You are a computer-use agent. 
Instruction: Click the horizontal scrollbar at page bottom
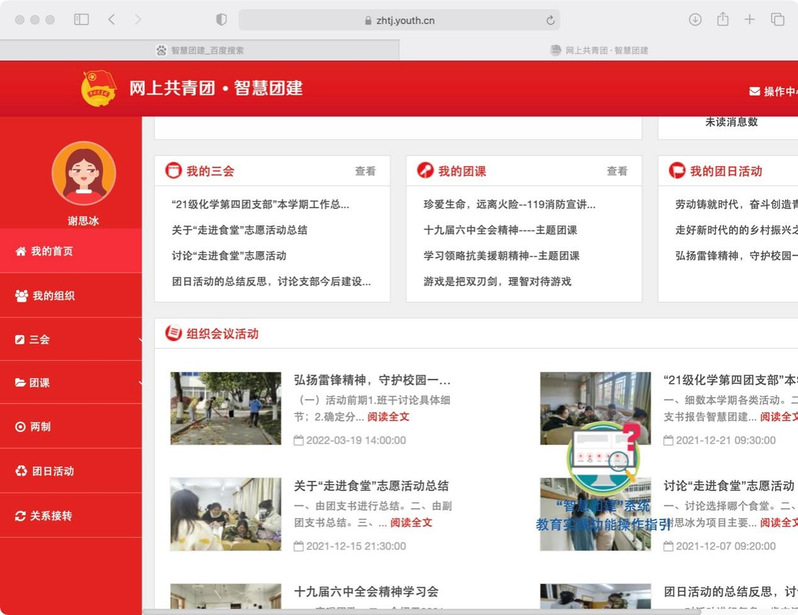click(421, 612)
